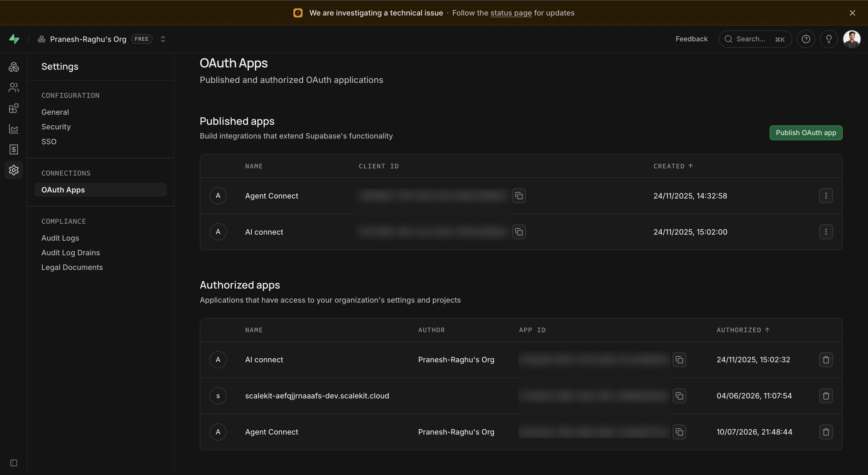Image resolution: width=868 pixels, height=475 pixels.
Task: Collapse the sidebar using bottom panel icon
Action: coord(14,463)
